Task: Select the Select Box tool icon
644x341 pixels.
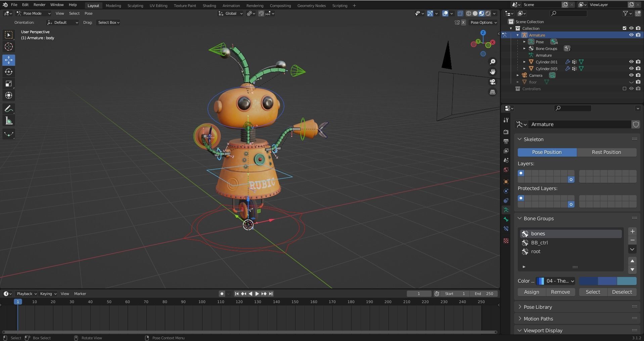Action: point(9,35)
